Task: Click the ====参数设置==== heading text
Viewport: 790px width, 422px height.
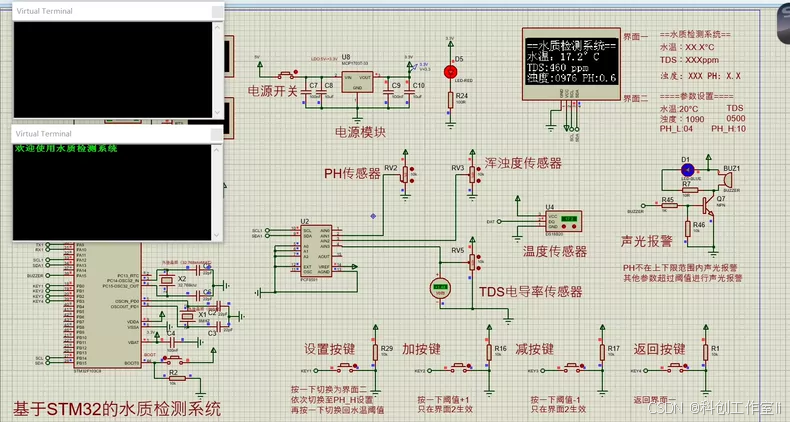Action: pos(697,96)
